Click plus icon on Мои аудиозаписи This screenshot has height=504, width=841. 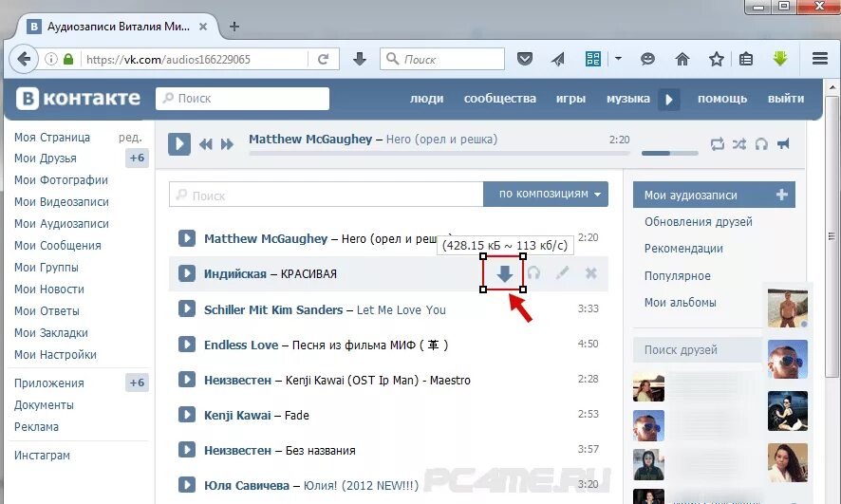782,195
